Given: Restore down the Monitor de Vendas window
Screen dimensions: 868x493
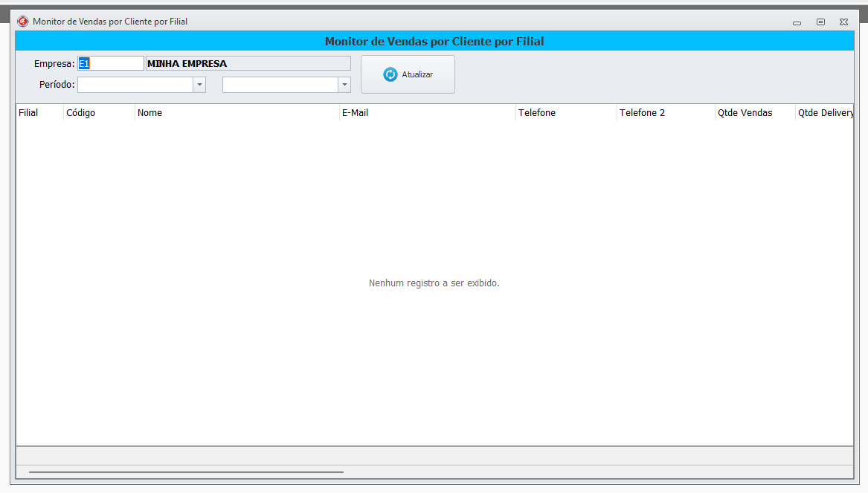Looking at the screenshot, I should click(x=820, y=22).
